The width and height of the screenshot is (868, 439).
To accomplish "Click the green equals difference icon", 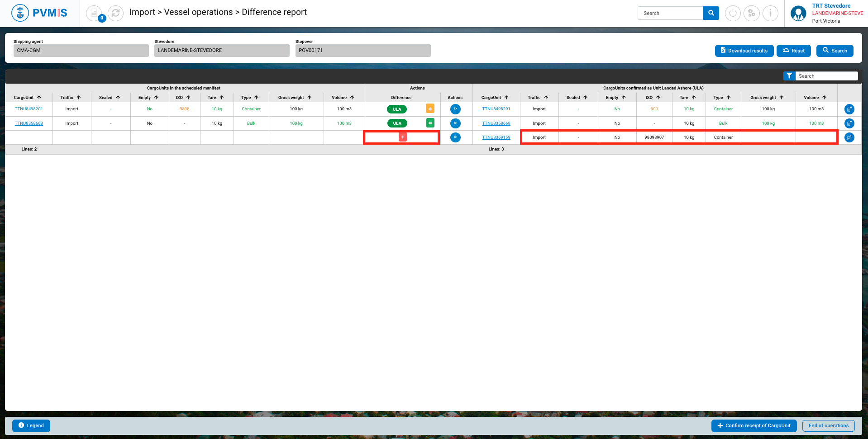I will coord(430,123).
